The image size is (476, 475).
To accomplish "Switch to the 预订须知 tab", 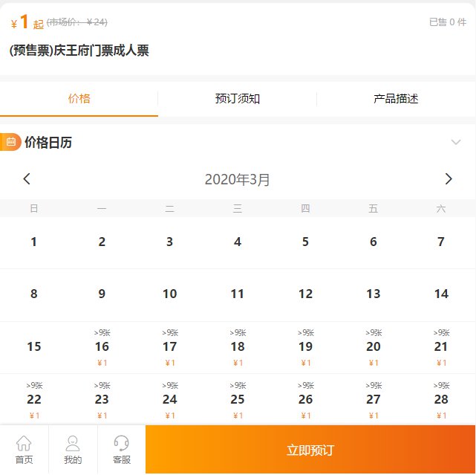I will [x=238, y=99].
